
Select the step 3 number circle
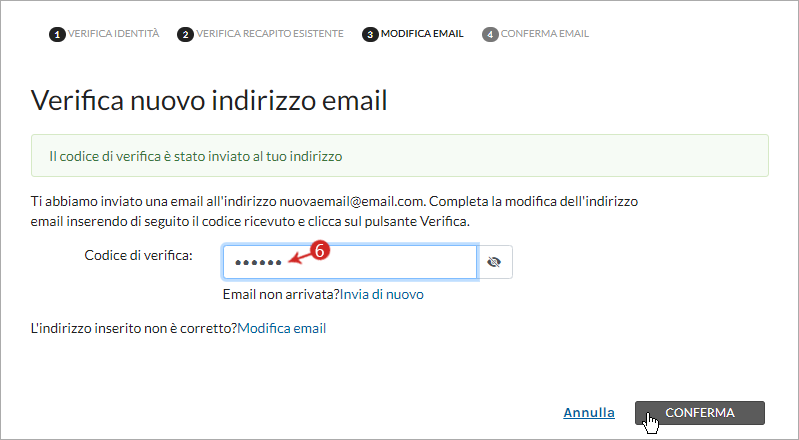(x=370, y=35)
